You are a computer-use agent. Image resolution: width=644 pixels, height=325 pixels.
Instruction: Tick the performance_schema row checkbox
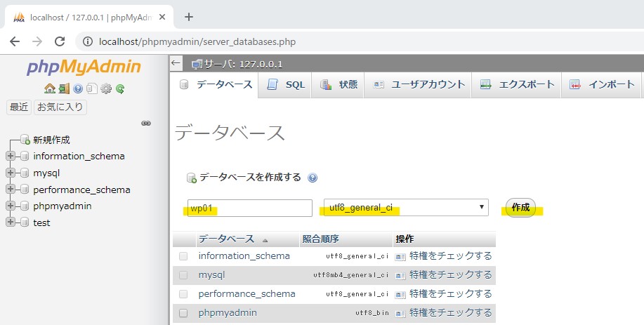point(183,294)
